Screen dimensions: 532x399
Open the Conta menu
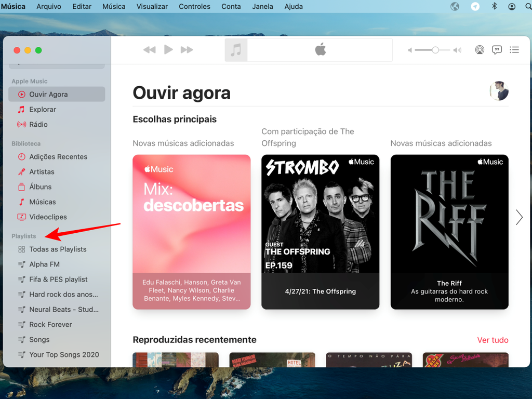pyautogui.click(x=231, y=6)
